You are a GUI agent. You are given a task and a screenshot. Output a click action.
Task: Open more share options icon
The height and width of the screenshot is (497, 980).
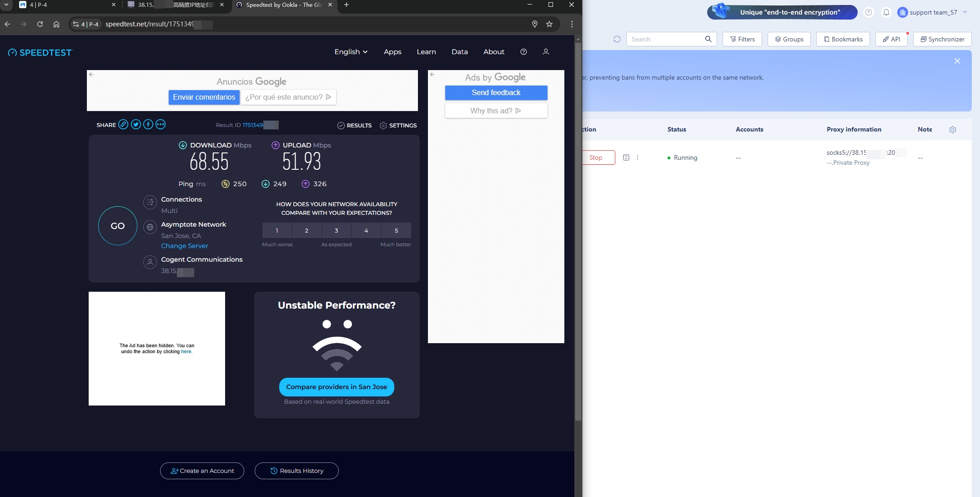(161, 125)
